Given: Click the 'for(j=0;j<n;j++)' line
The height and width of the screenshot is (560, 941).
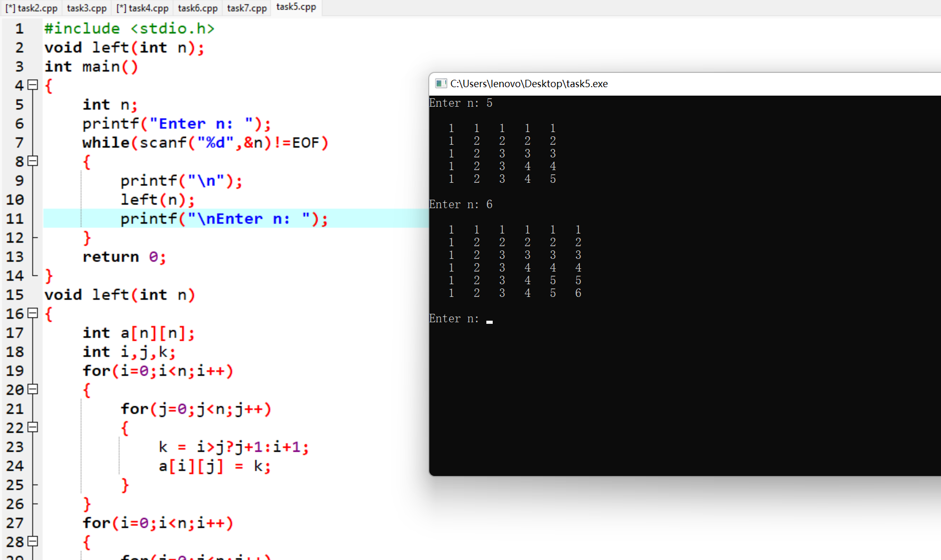Looking at the screenshot, I should point(196,409).
